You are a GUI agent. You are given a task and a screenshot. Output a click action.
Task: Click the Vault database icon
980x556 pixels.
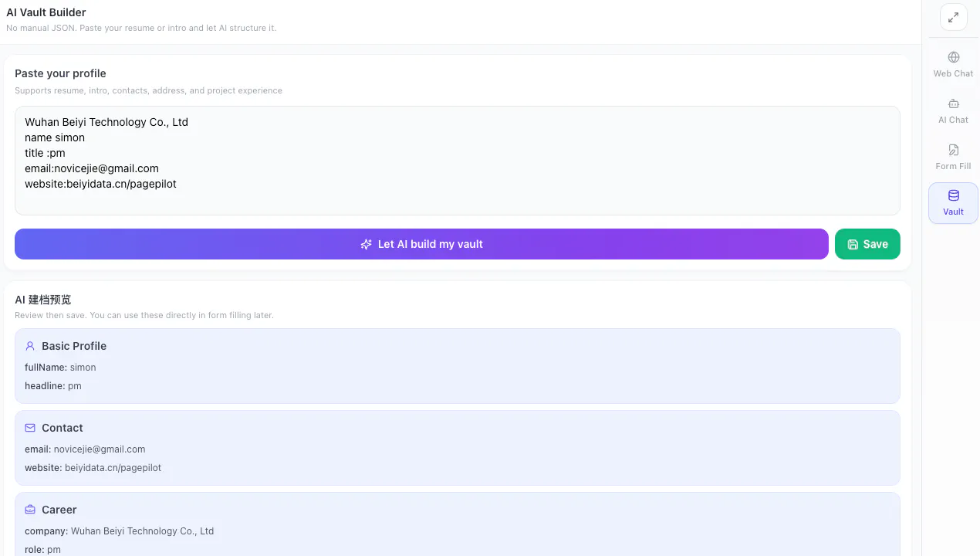click(953, 195)
